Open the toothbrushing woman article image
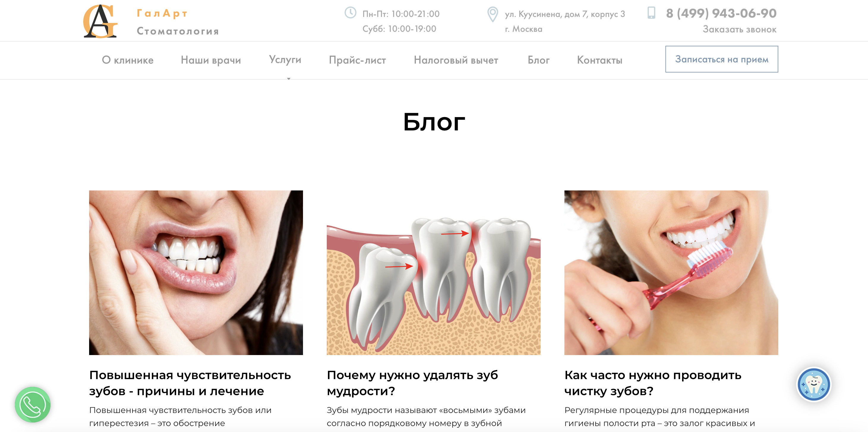 click(671, 273)
